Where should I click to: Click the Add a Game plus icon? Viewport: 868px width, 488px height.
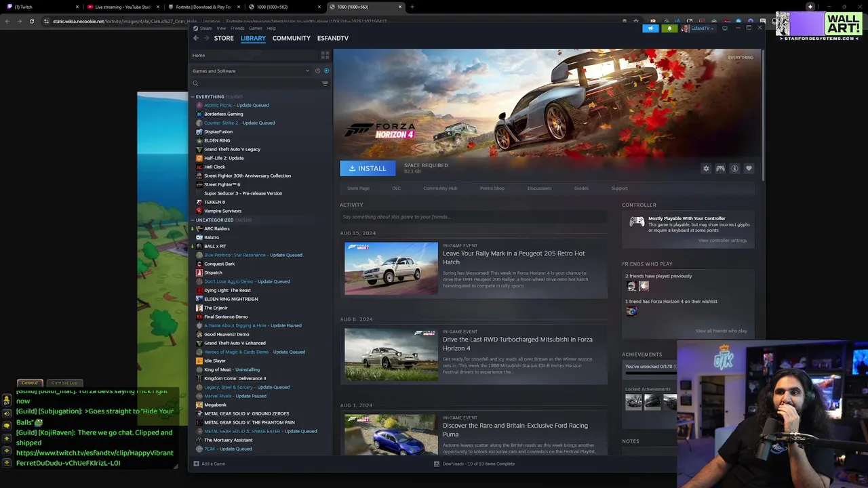click(x=196, y=464)
